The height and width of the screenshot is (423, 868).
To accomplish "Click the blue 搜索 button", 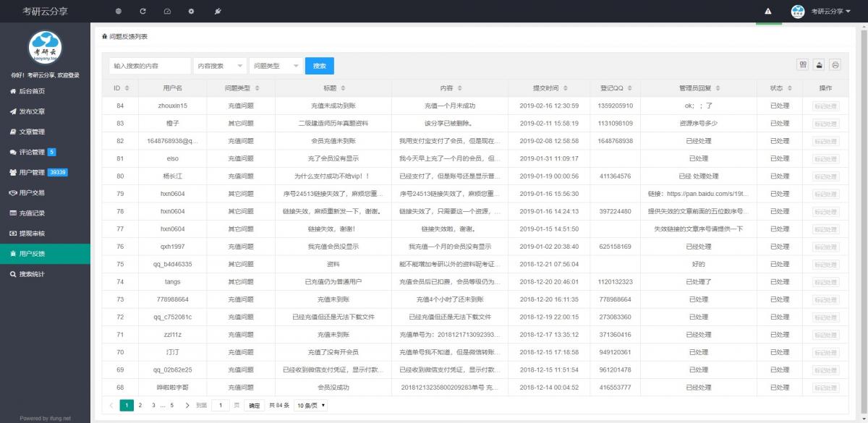I will [320, 66].
